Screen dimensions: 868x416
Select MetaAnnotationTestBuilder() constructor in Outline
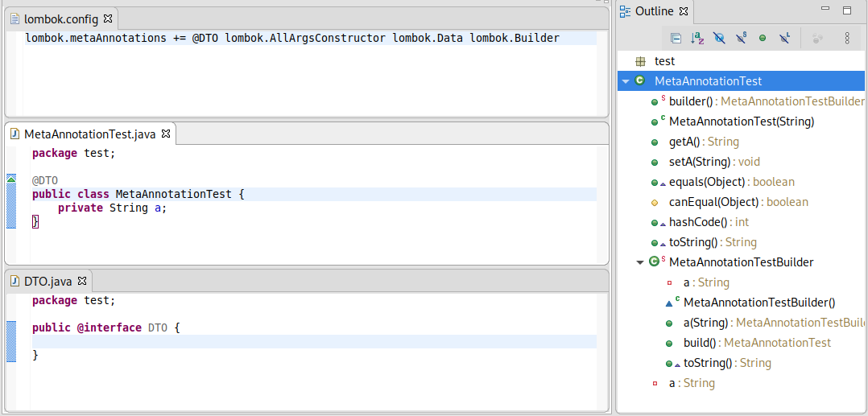[x=759, y=303]
